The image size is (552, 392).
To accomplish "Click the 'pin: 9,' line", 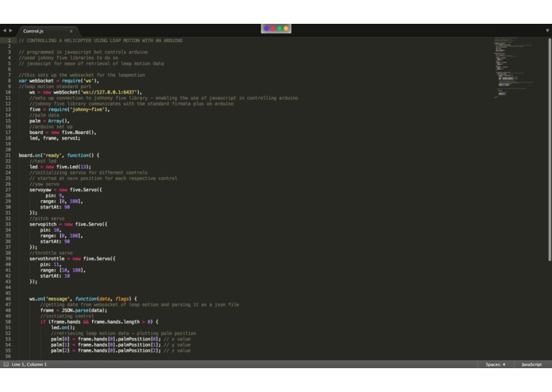I will 55,195.
